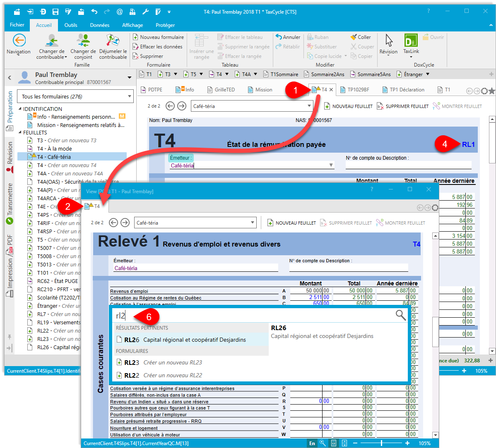
Task: Expand Paul Tremblay taxpayer dropdown arrow
Action: click(129, 77)
